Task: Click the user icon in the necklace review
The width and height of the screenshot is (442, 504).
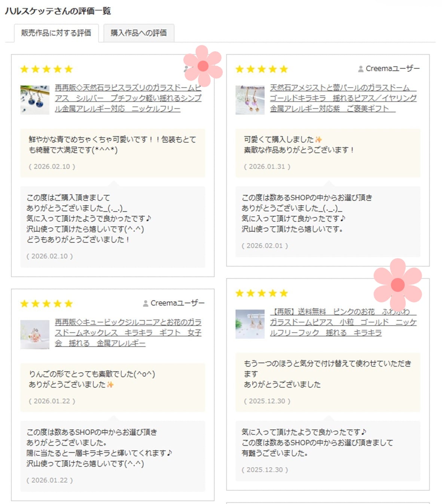Action: pos(145,303)
